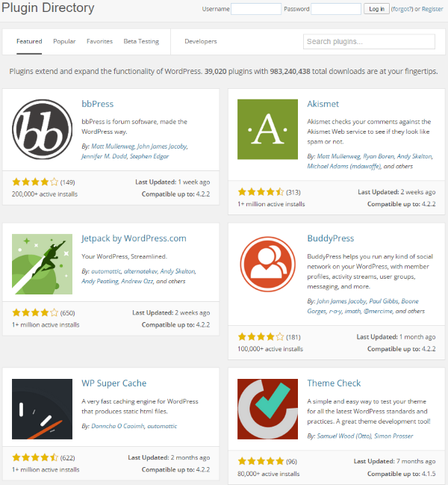This screenshot has height=485, width=448.
Task: Click the WP Super Cache star rating
Action: click(35, 457)
